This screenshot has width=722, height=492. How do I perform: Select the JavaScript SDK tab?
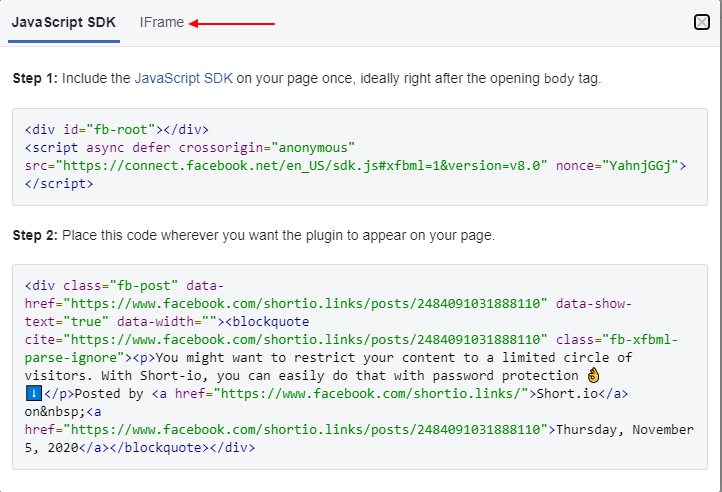pos(64,22)
